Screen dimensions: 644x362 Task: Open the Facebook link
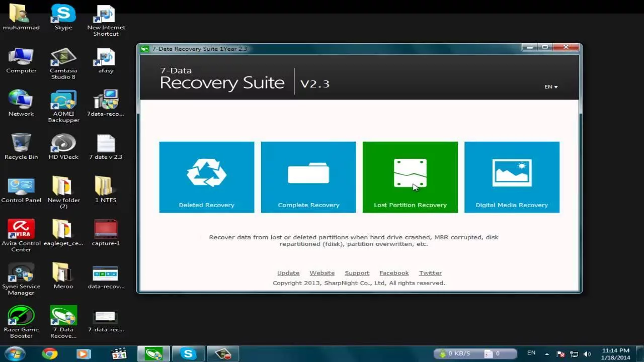tap(394, 273)
